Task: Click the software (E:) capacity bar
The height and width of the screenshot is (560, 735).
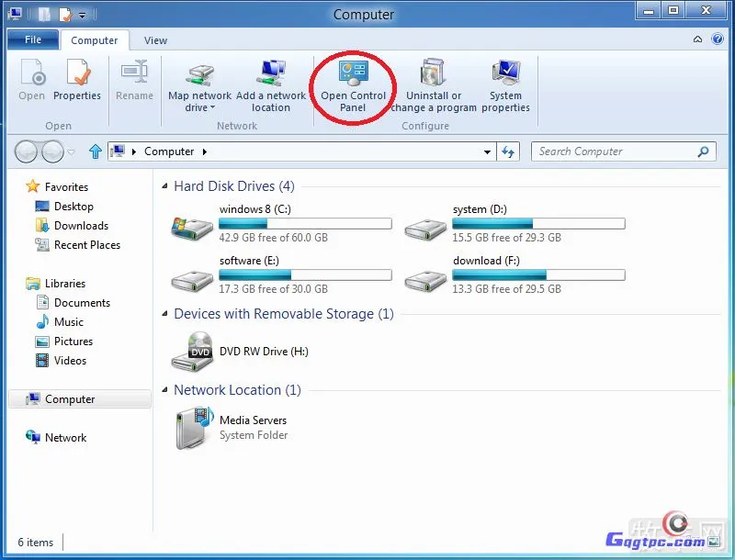Action: pyautogui.click(x=305, y=274)
